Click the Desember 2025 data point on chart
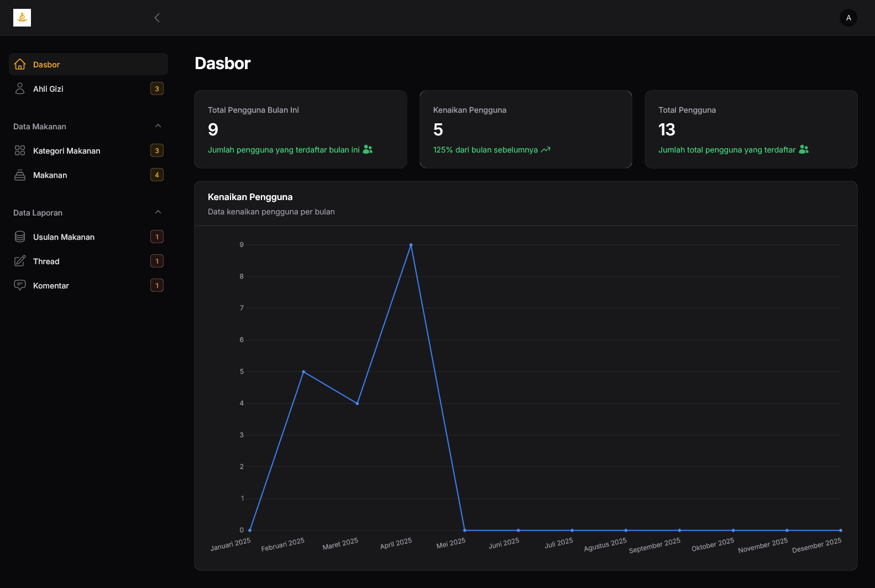 [840, 530]
